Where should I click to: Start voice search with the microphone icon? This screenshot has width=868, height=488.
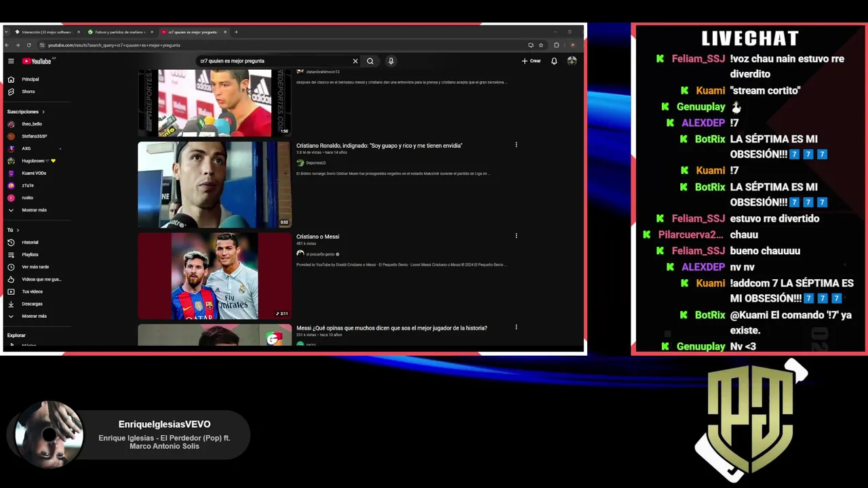coord(391,61)
